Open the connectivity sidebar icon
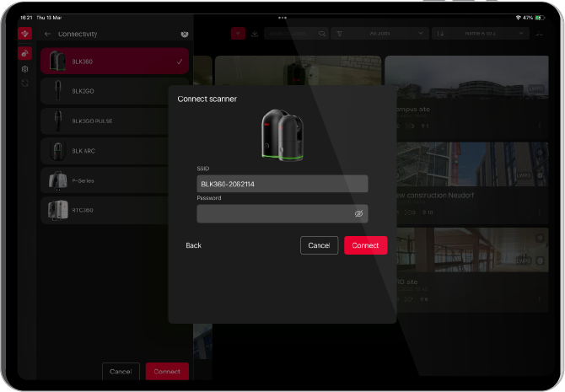The height and width of the screenshot is (392, 565). (24, 53)
